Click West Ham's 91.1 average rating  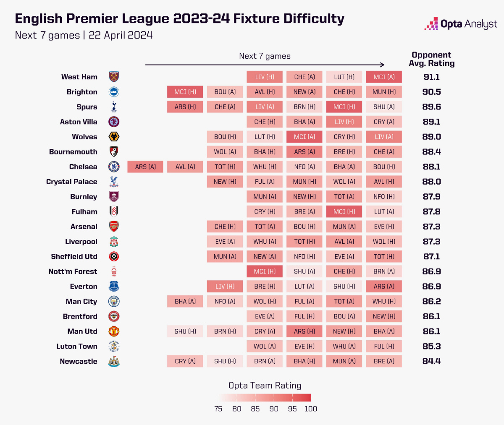click(x=431, y=77)
